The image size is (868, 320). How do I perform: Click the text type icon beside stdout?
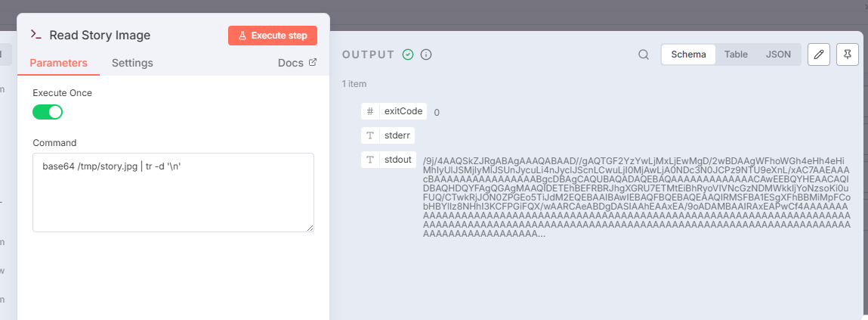click(370, 160)
